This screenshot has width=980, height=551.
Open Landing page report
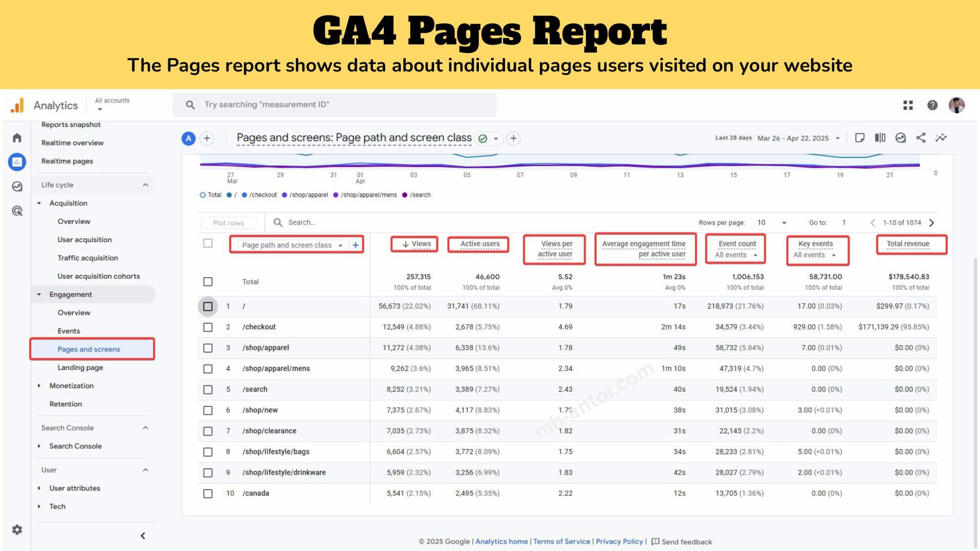coord(80,367)
